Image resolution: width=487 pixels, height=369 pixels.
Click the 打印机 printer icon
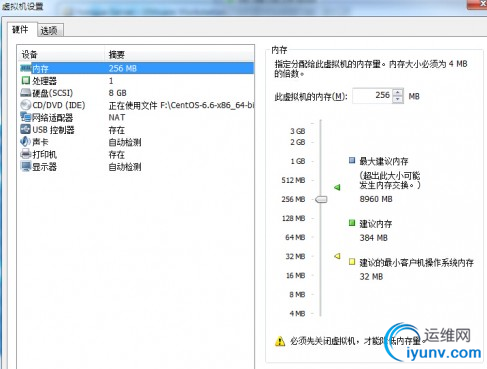(26, 154)
